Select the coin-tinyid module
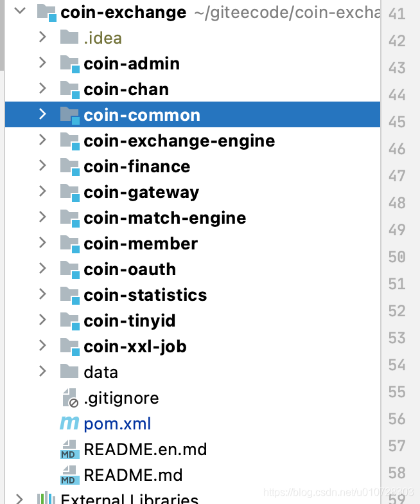Viewport: 420px width, 504px height. point(130,321)
